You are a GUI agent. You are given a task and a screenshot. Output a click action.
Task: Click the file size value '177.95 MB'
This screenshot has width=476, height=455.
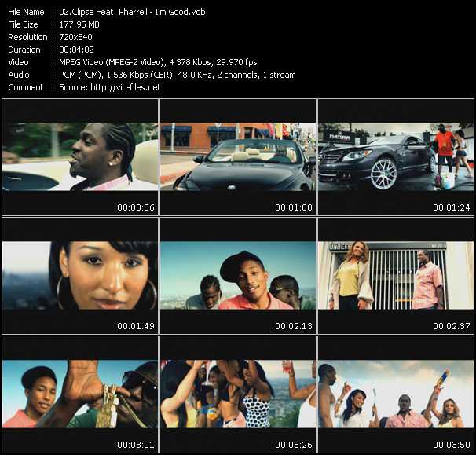[79, 24]
